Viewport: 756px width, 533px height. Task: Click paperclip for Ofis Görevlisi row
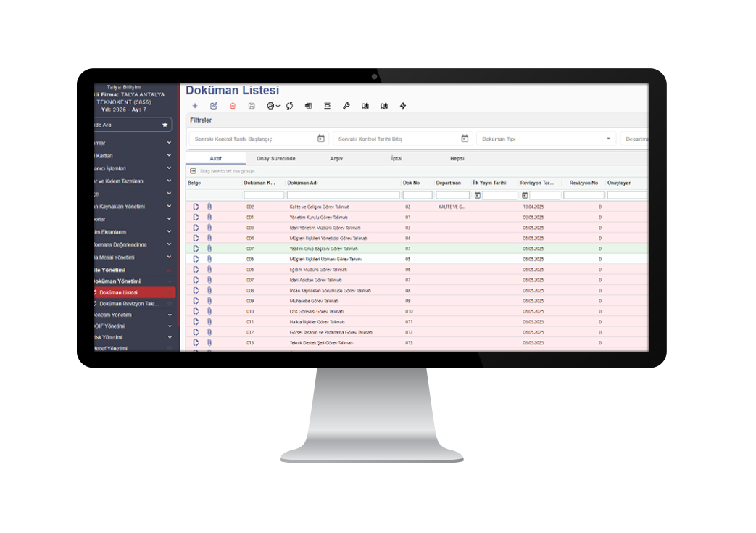coord(209,311)
